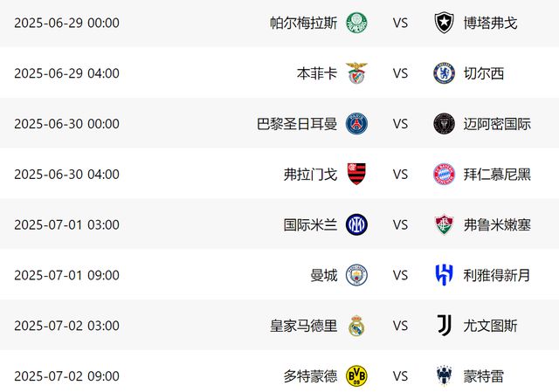Click the Monterrey striped crest icon
The height and width of the screenshot is (392, 559).
(x=444, y=375)
